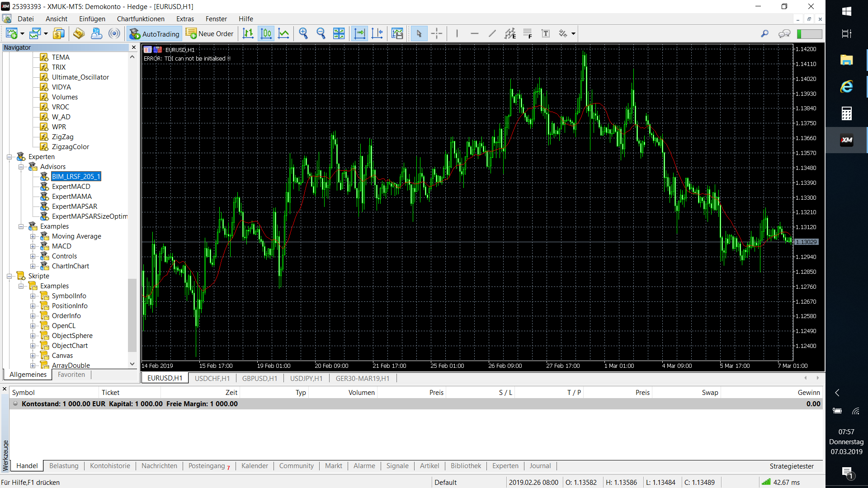Viewport: 868px width, 488px height.
Task: Open the Calculator taskbar icon
Action: click(x=847, y=113)
